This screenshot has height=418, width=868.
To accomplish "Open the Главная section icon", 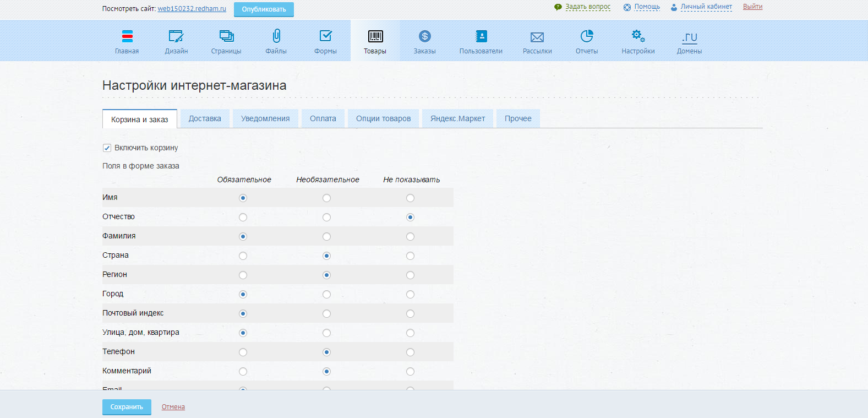I will tap(127, 36).
